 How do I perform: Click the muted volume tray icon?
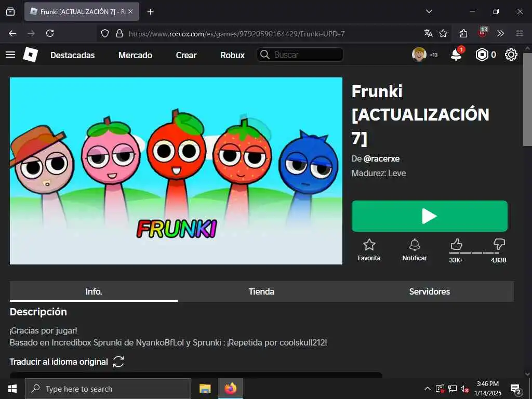click(x=465, y=389)
